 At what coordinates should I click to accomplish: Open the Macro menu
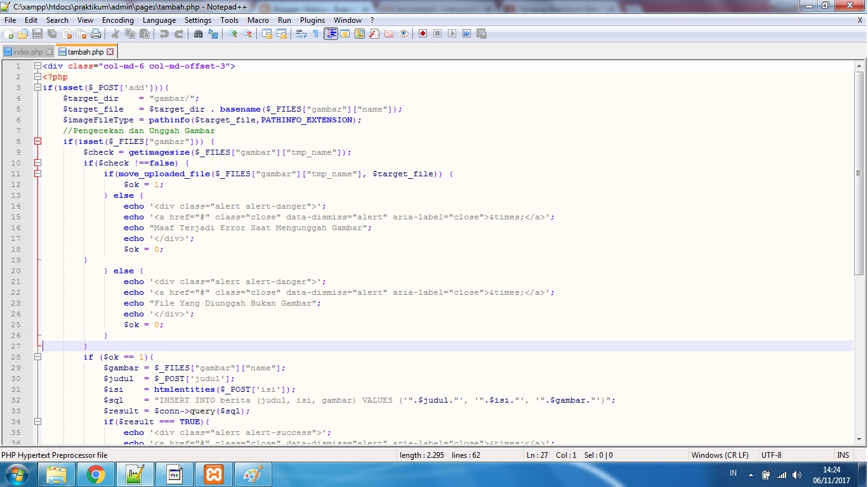click(x=258, y=20)
